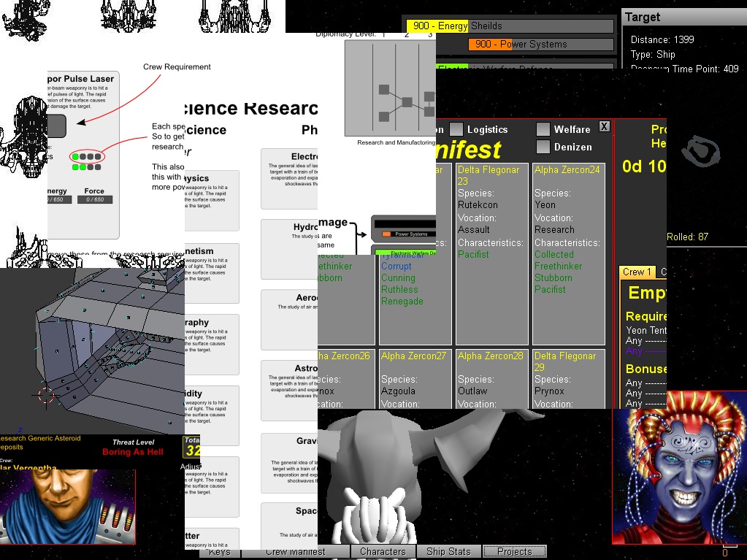This screenshot has height=560, width=747.
Task: Click 'Stubborn' in Alpha Zercon24 card
Action: click(x=553, y=277)
